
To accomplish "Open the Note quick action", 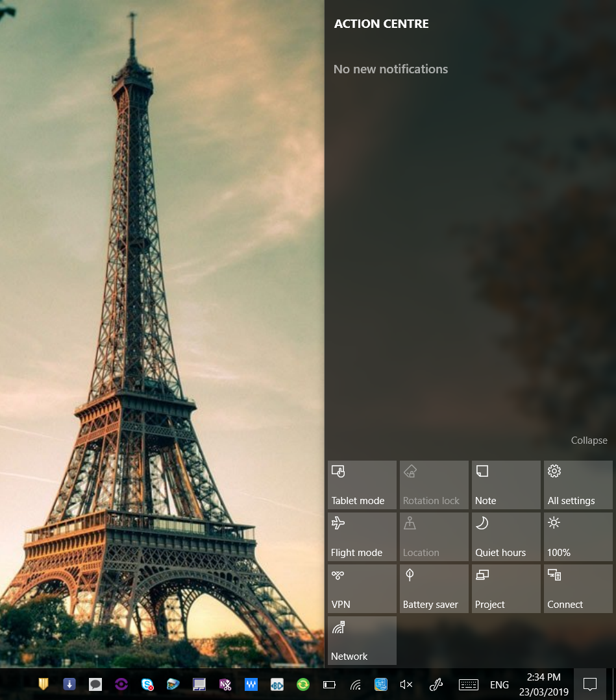I will (506, 485).
